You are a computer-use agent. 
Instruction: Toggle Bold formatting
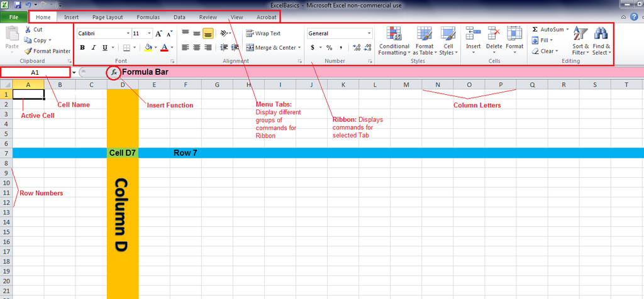[x=82, y=48]
